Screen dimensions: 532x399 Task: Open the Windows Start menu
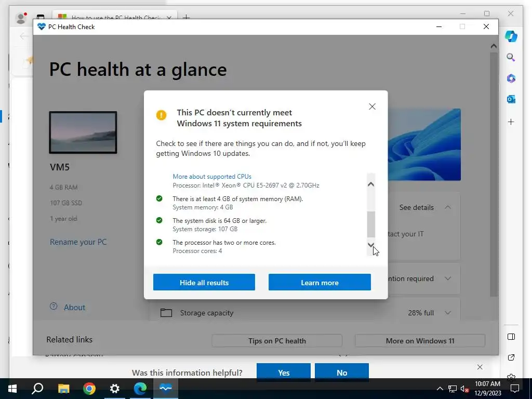point(12,389)
